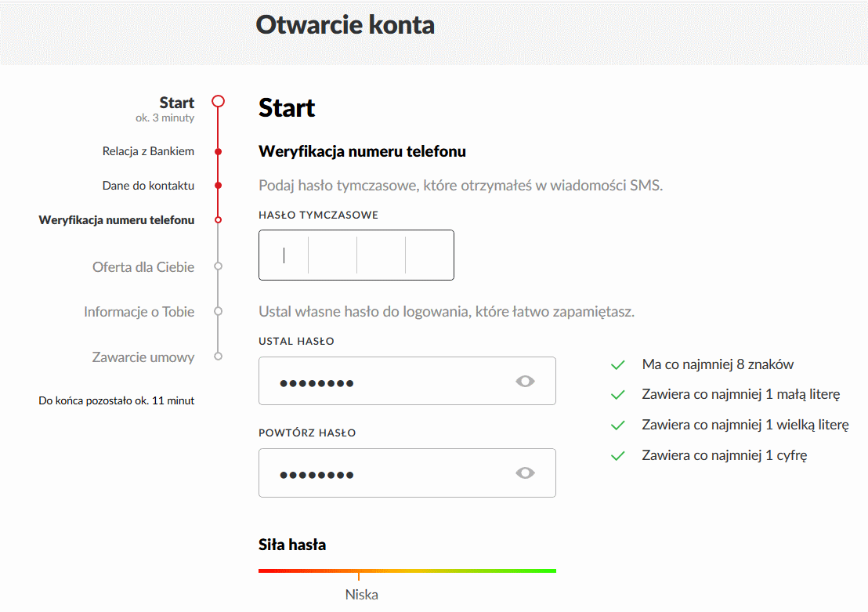This screenshot has height=612, width=868.
Task: Select Weryfikacja numeru telefonu in sidebar
Action: coord(116,220)
